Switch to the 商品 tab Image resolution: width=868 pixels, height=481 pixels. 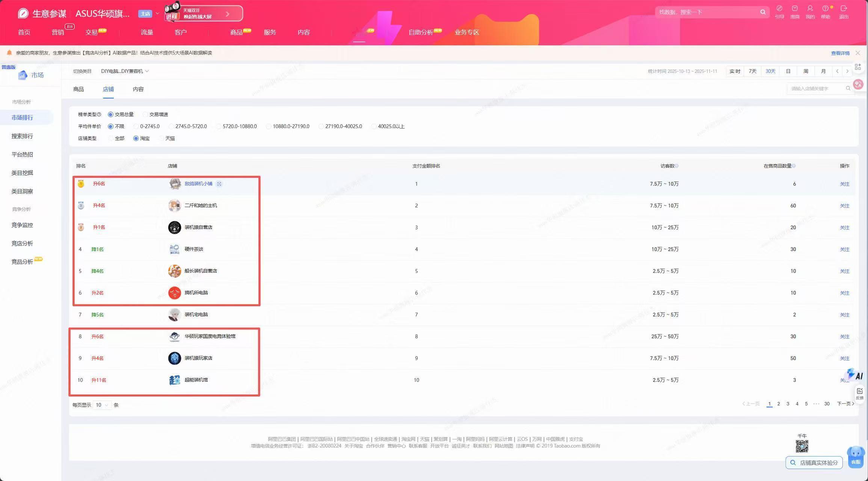click(78, 89)
